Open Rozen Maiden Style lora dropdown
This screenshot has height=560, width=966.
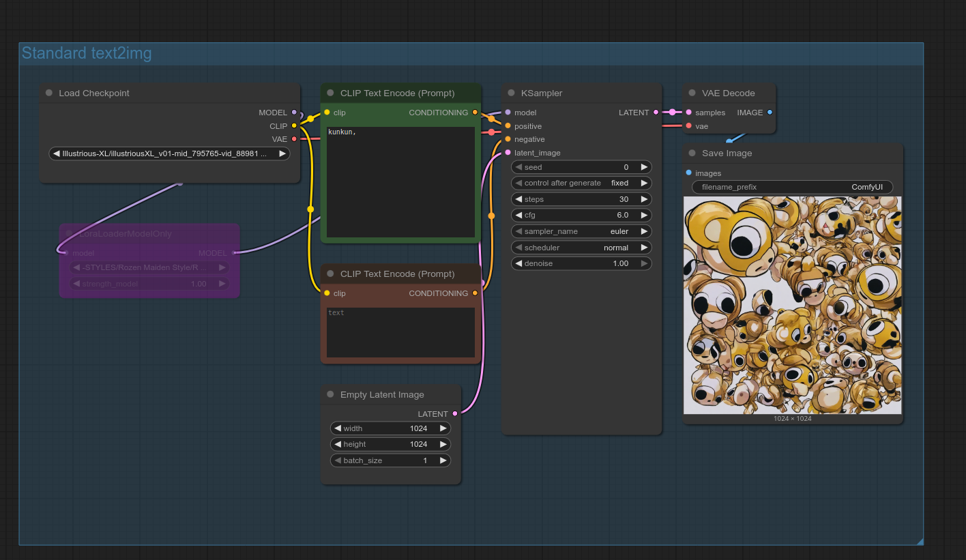coord(149,267)
